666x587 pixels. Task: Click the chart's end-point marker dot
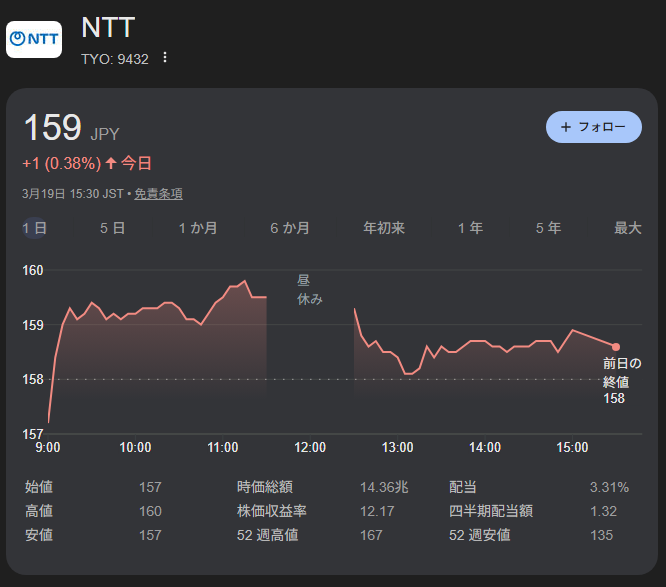[x=616, y=347]
